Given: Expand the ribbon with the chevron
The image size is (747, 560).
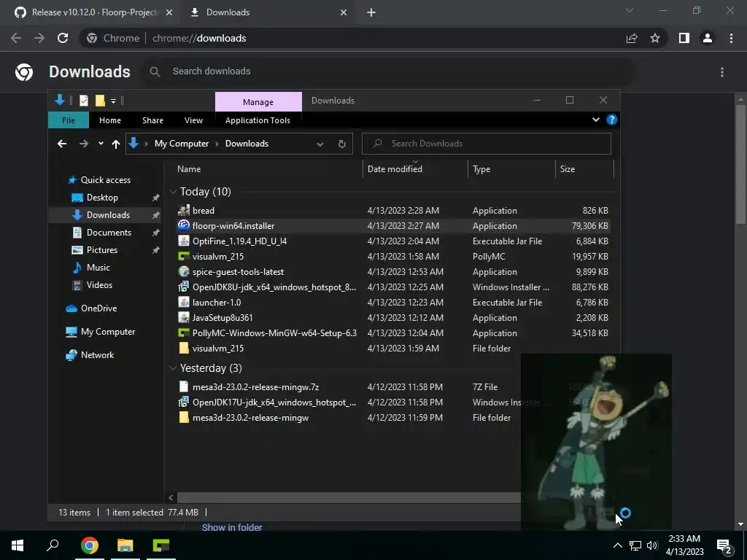Looking at the screenshot, I should tap(595, 120).
